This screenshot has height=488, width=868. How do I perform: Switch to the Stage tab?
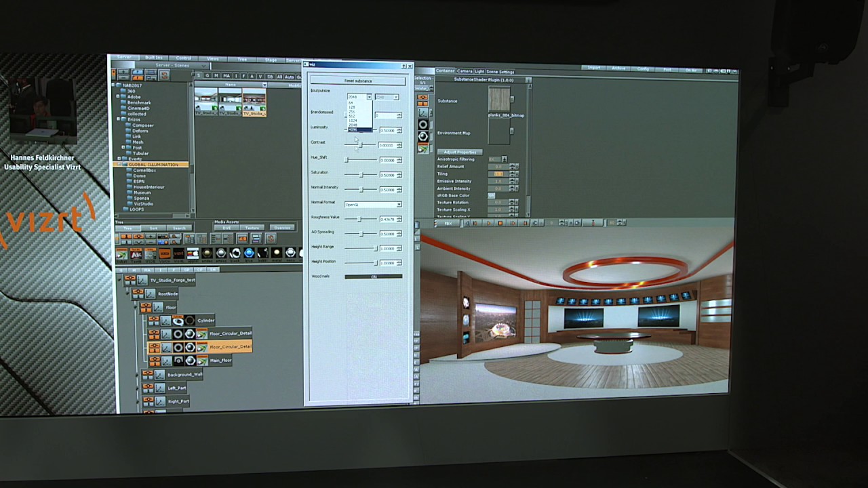[271, 60]
